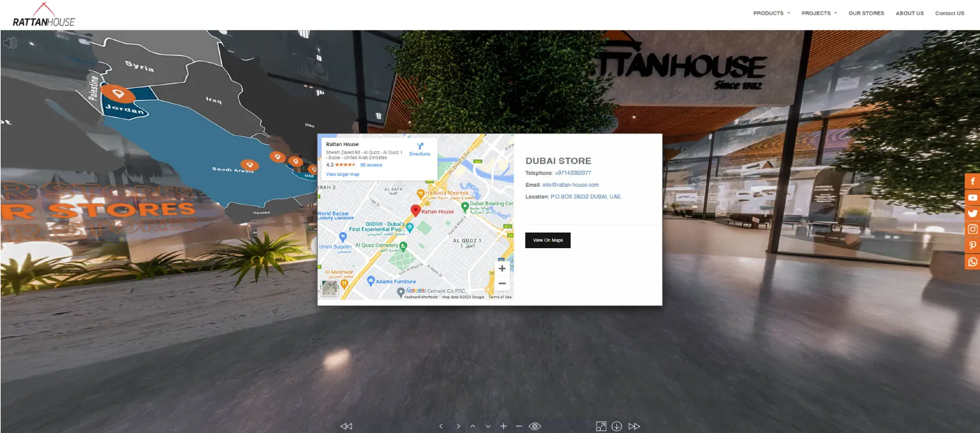The height and width of the screenshot is (433, 980).
Task: Start WhatsApp chat from side bar
Action: (972, 261)
